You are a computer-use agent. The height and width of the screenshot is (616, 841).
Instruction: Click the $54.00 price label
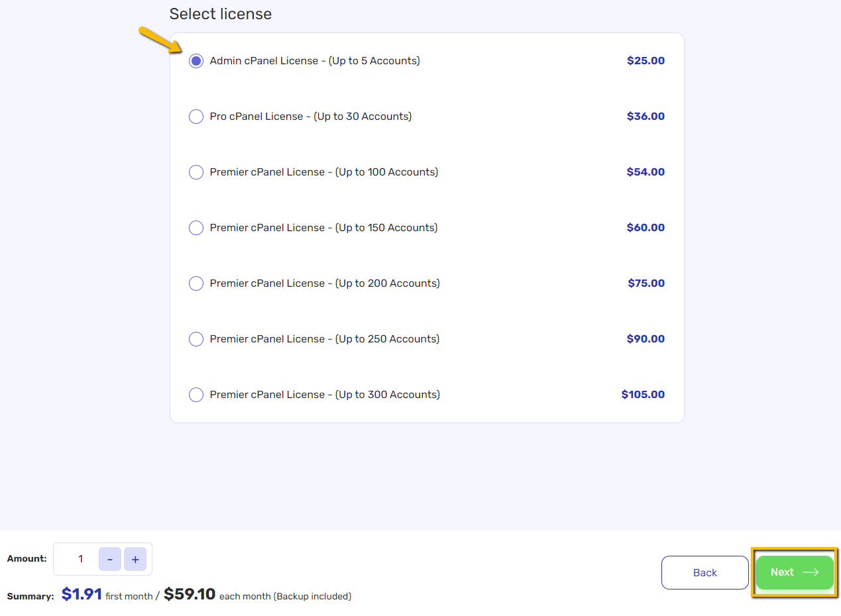[645, 172]
